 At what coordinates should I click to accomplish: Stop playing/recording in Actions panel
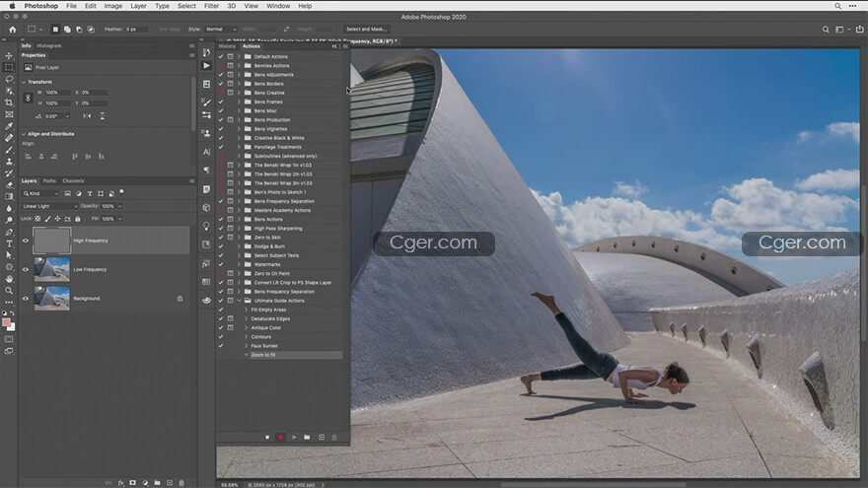click(267, 437)
